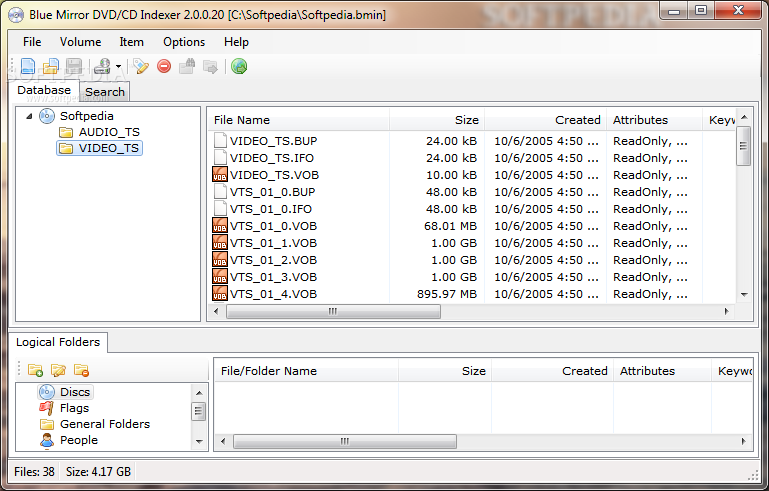Sort file list by Created column header
This screenshot has height=491, width=769.
coord(546,120)
